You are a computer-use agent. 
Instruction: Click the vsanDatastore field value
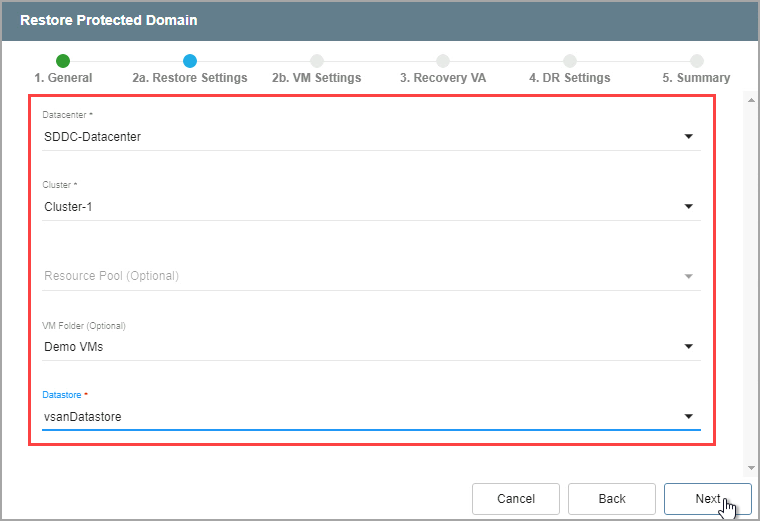(83, 417)
